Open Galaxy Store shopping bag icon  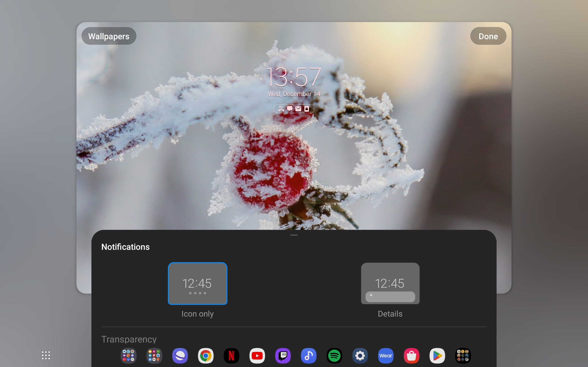click(x=412, y=356)
